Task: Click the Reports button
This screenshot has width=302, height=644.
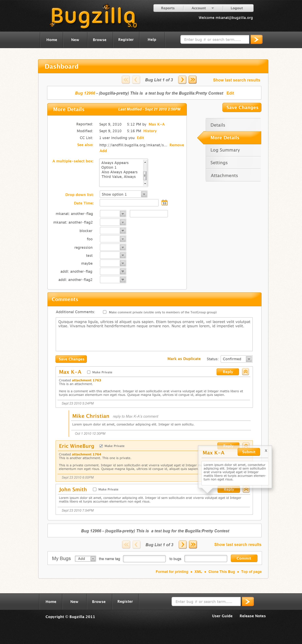Action: (168, 8)
